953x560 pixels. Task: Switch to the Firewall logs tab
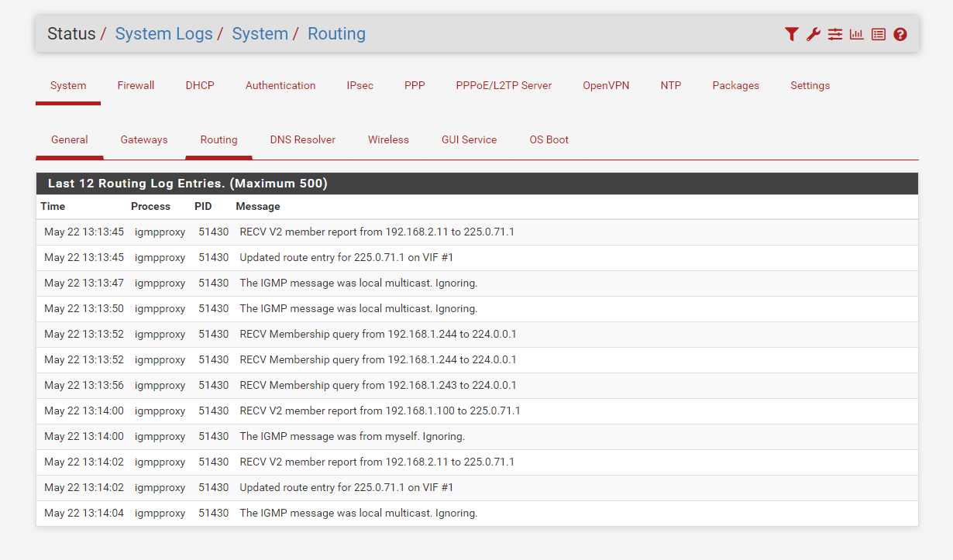[136, 86]
